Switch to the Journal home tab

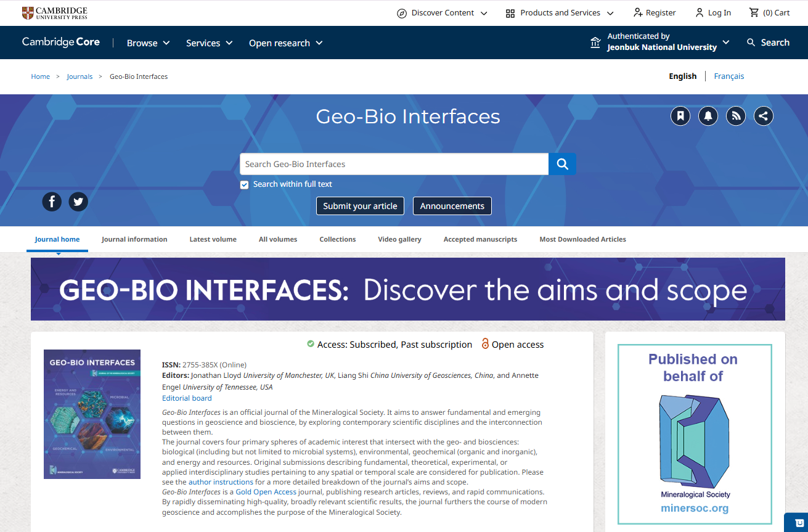[57, 239]
